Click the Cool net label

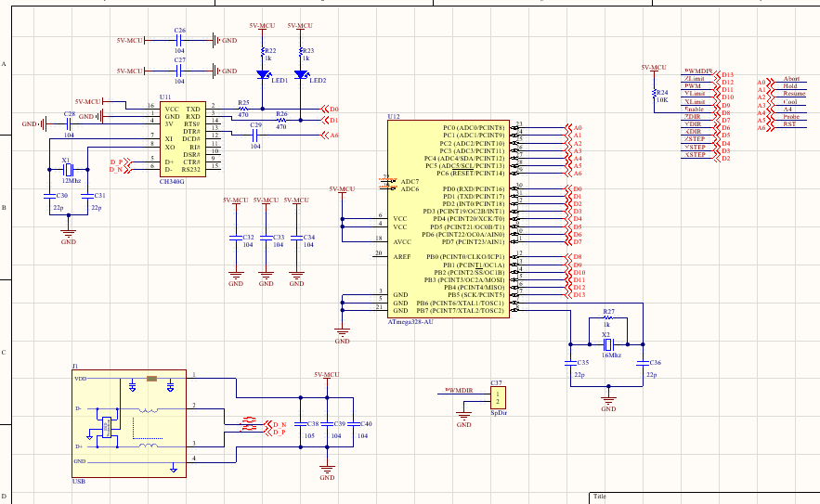point(790,101)
